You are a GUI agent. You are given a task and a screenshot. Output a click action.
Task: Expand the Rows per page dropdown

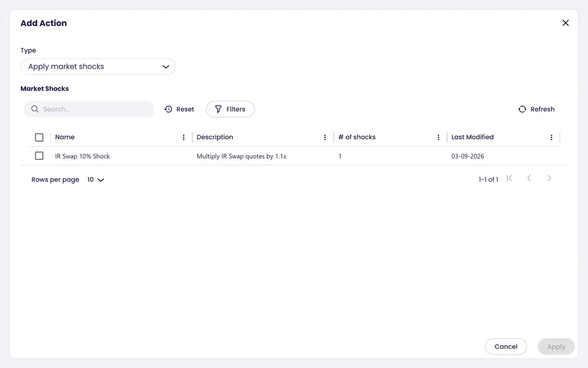coord(96,180)
